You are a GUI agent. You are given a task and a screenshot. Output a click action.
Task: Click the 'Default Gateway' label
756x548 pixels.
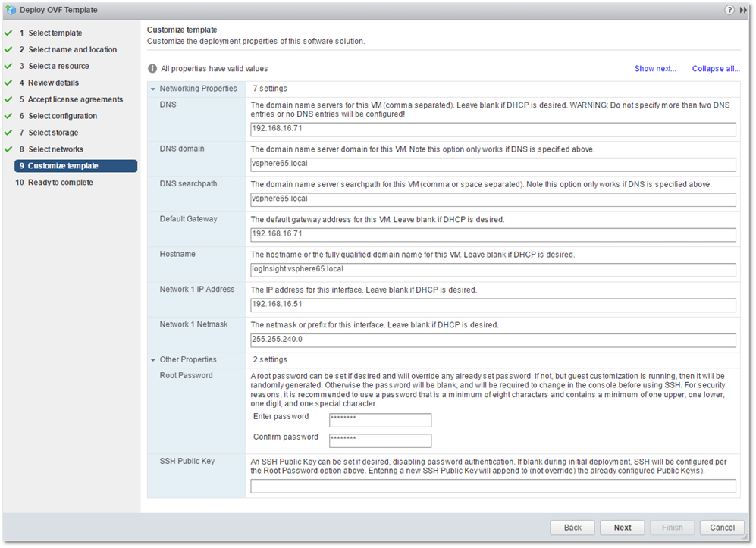pos(189,219)
